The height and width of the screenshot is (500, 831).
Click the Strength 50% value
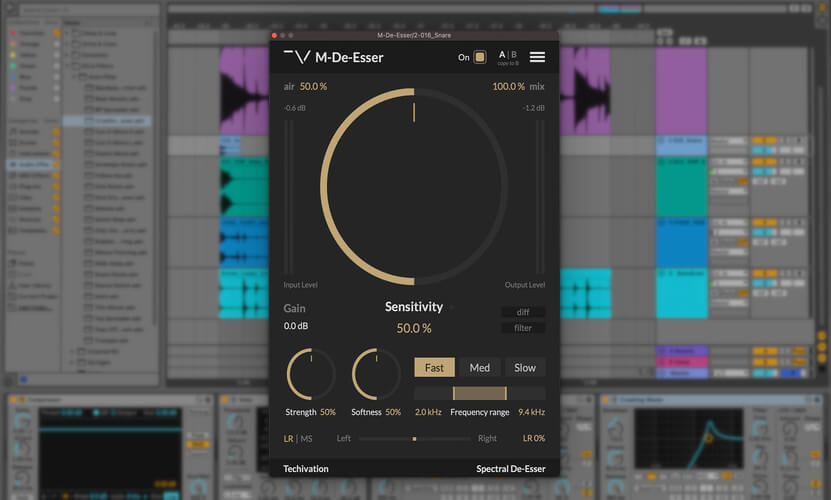pyautogui.click(x=328, y=412)
